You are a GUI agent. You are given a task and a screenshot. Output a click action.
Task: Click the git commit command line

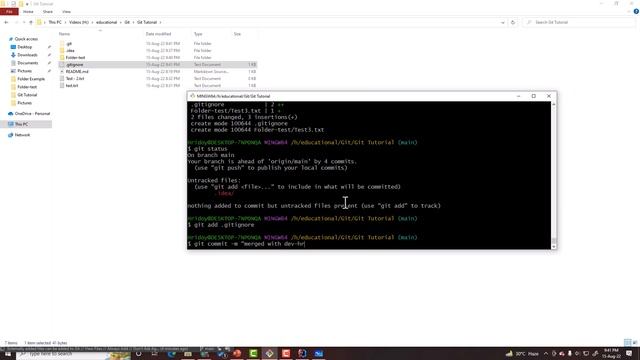tap(247, 244)
